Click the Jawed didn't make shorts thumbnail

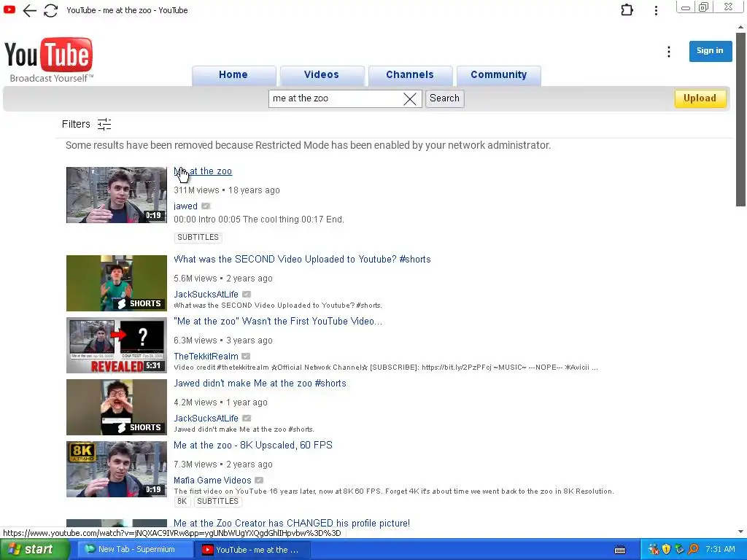coord(117,407)
